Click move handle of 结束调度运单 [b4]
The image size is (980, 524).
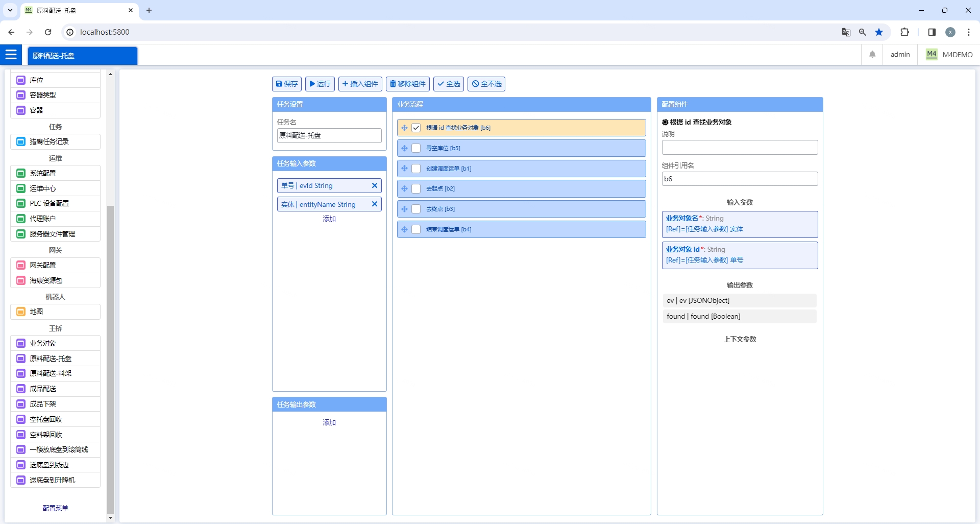coord(404,229)
